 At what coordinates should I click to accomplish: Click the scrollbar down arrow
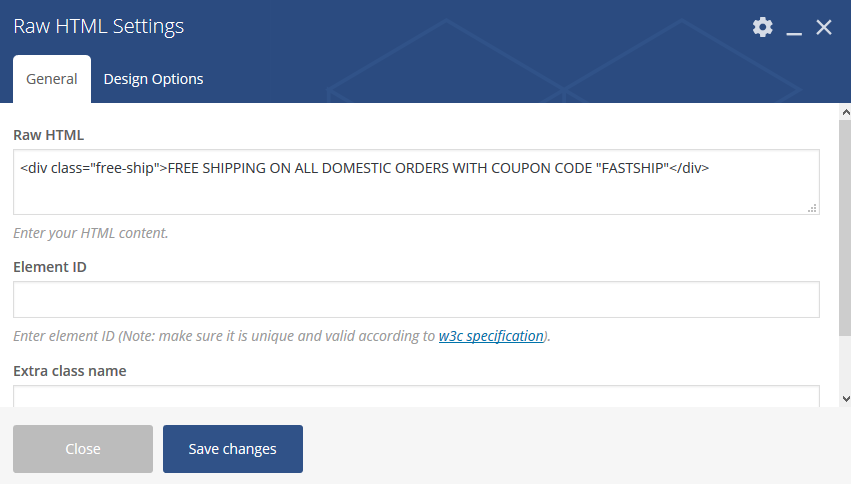(846, 399)
